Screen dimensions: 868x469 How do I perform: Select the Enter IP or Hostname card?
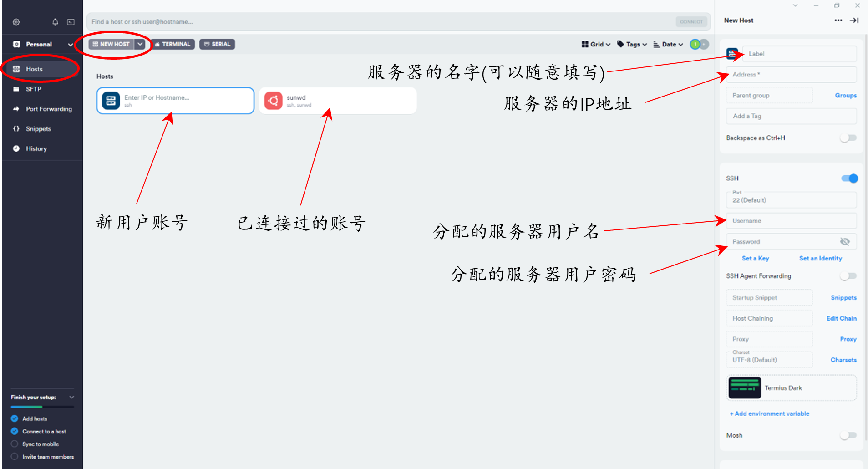(x=175, y=101)
